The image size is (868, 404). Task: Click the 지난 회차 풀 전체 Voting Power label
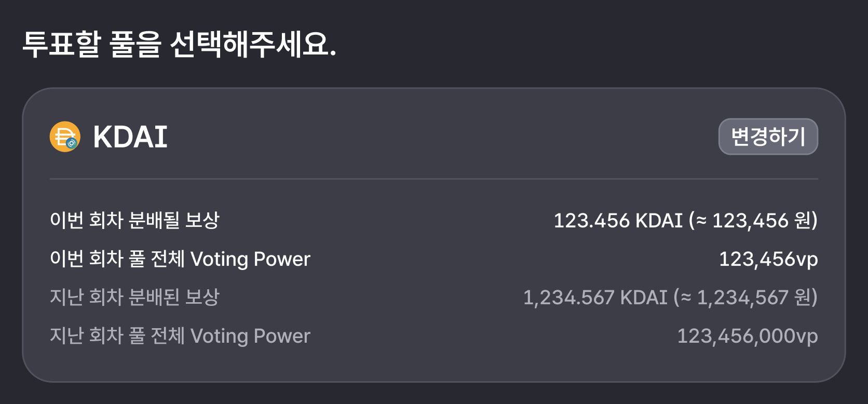(180, 335)
